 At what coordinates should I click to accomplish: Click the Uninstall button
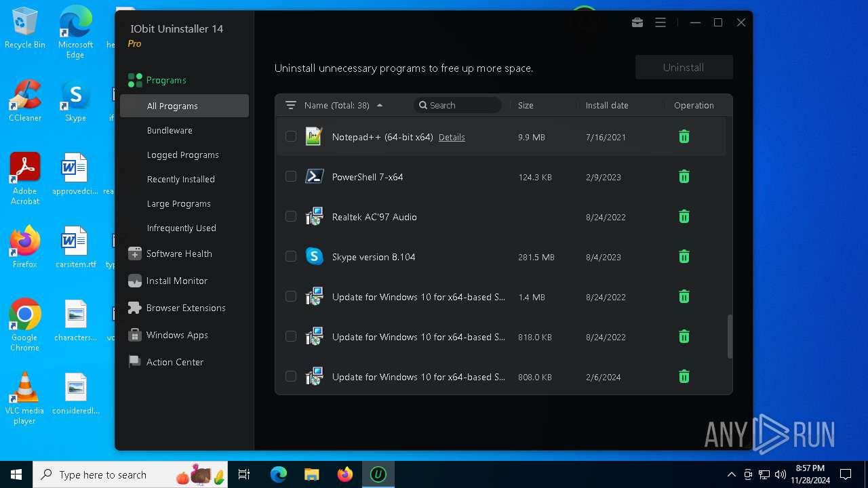684,67
